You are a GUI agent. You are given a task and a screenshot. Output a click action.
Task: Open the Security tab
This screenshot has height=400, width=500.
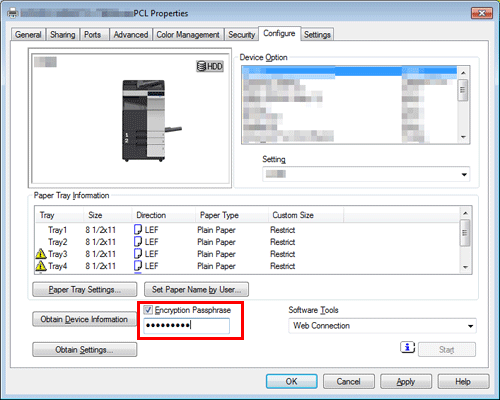[241, 35]
